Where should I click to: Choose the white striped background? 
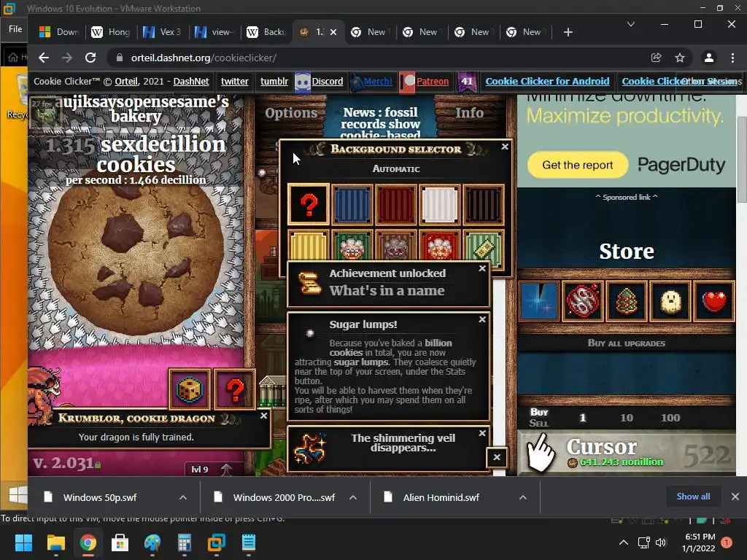point(440,205)
